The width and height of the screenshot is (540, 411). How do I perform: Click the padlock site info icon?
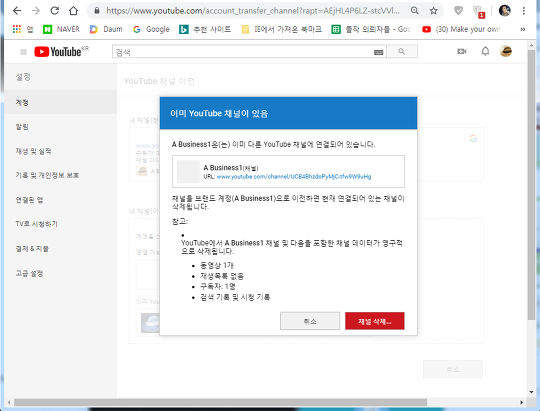click(x=97, y=11)
